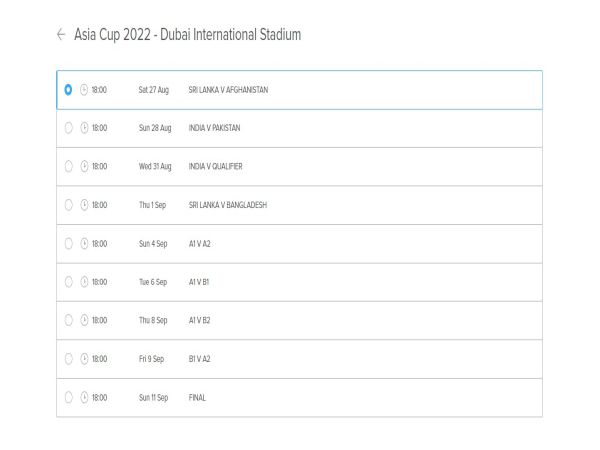Choose the Tue 6 Sep A1 v B1 radio button
Image resolution: width=600 pixels, height=450 pixels.
[68, 282]
